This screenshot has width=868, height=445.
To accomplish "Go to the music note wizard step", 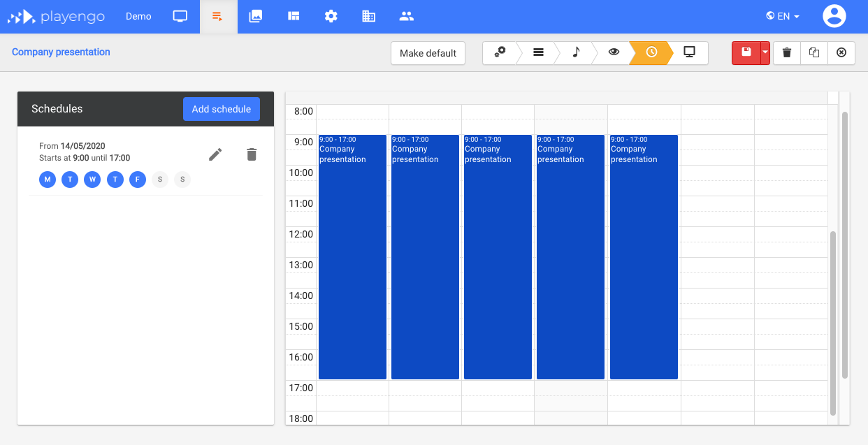I will point(576,53).
